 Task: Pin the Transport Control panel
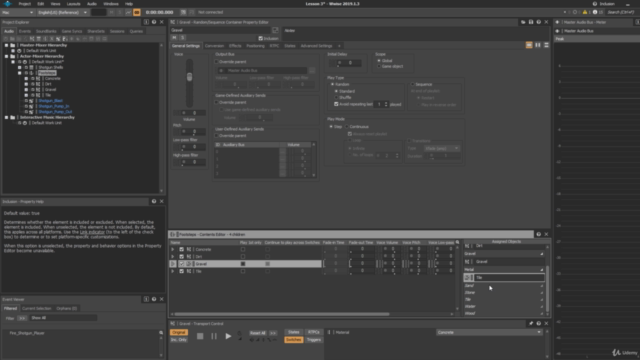[531, 323]
